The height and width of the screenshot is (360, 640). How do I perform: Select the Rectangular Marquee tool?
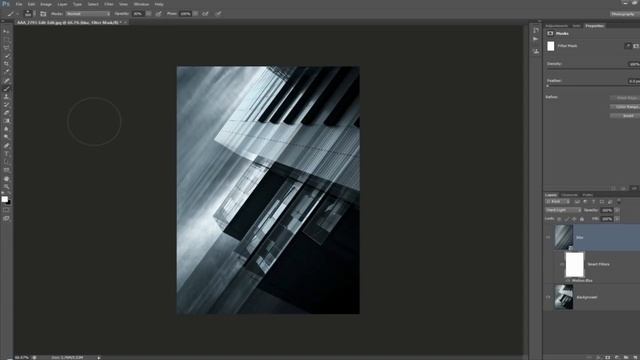tap(6, 40)
